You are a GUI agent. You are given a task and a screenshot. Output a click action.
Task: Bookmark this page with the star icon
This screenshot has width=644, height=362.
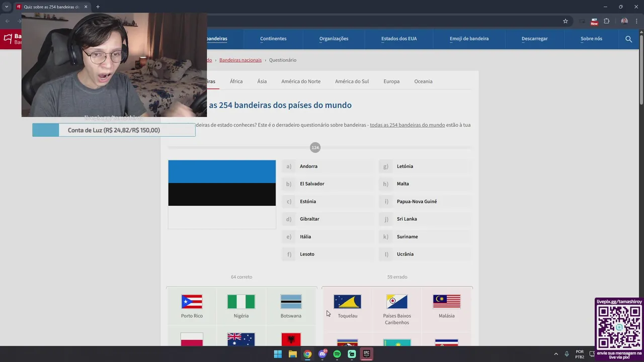click(x=566, y=21)
